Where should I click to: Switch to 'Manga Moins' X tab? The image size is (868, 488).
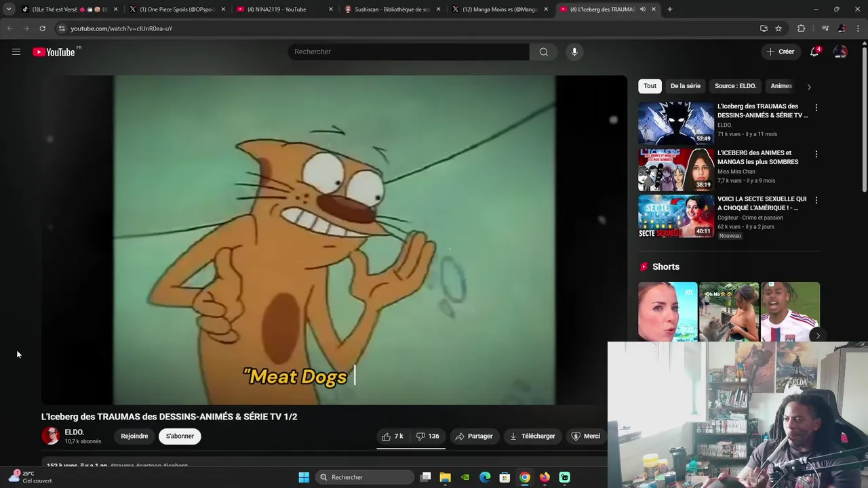point(498,9)
